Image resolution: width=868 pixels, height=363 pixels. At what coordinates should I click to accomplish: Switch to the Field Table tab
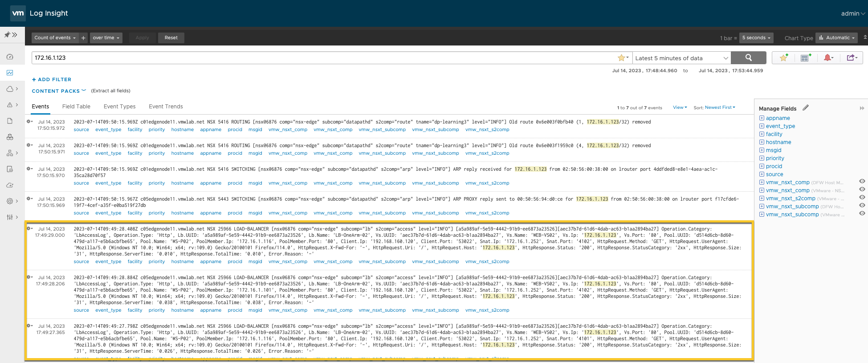coord(76,107)
